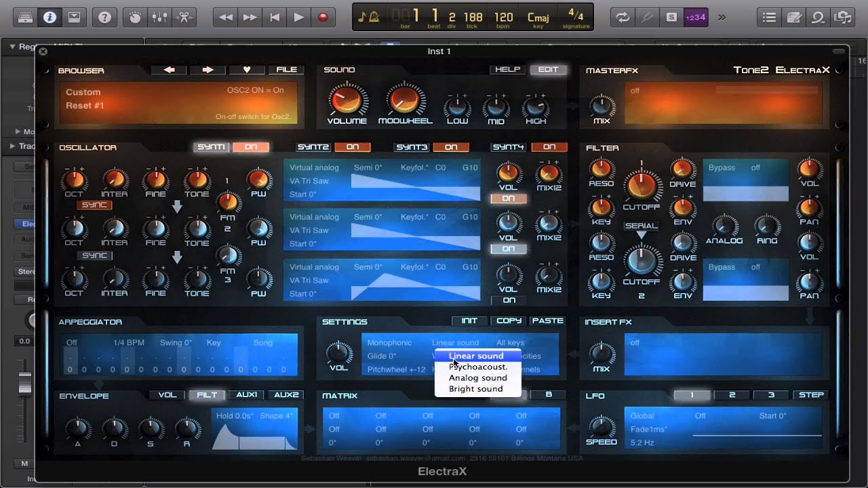
Task: Go to beginning transport button
Action: coord(275,18)
